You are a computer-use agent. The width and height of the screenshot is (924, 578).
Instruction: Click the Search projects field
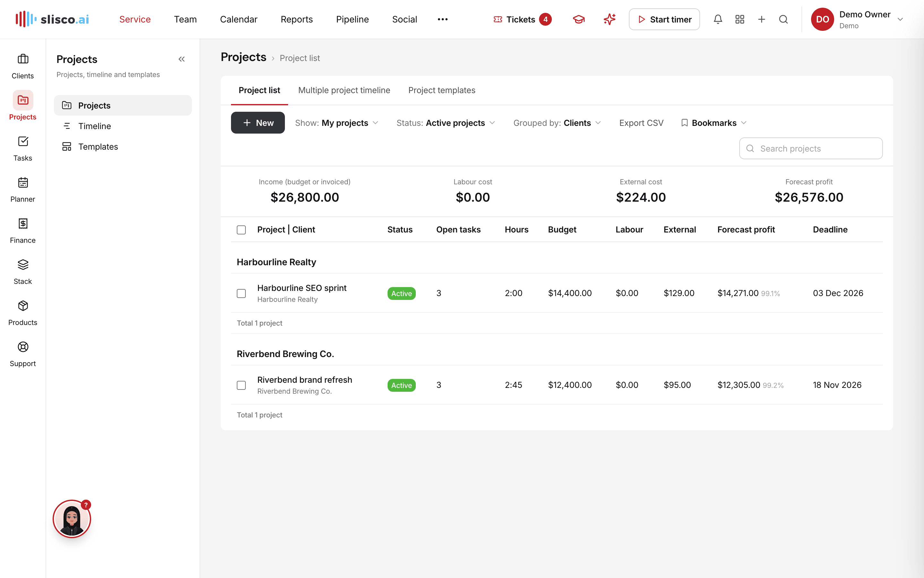[811, 148]
